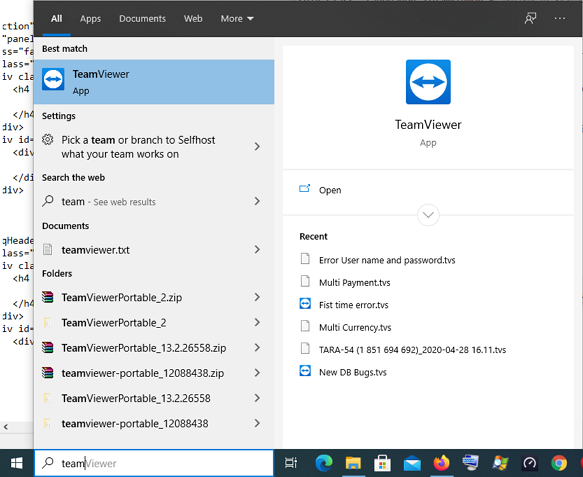The width and height of the screenshot is (583, 477).
Task: Expand the arrow for the TeamViewerPortable_2 folder
Action: (257, 322)
